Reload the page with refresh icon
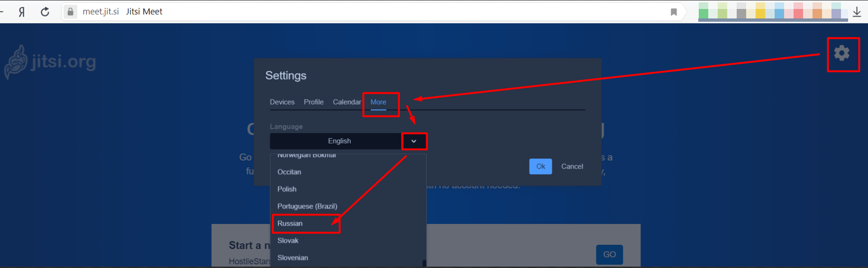868x268 pixels. pyautogui.click(x=45, y=12)
